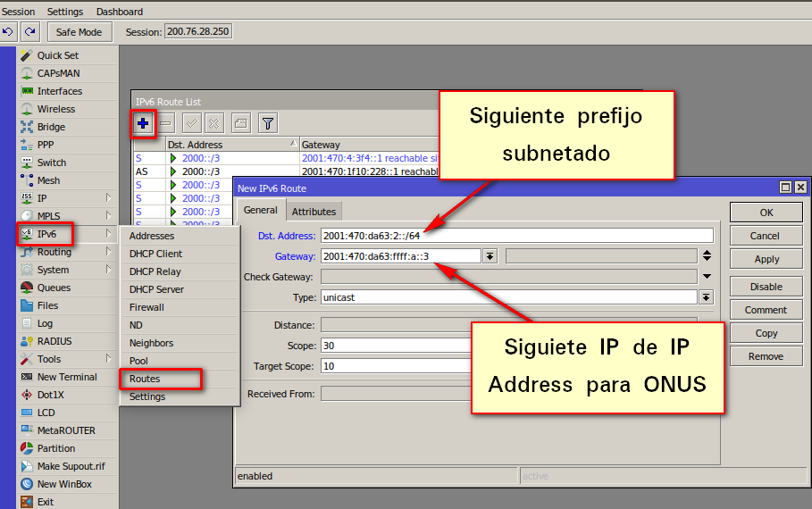This screenshot has width=812, height=509.
Task: Toggle Safe Mode button
Action: point(79,32)
